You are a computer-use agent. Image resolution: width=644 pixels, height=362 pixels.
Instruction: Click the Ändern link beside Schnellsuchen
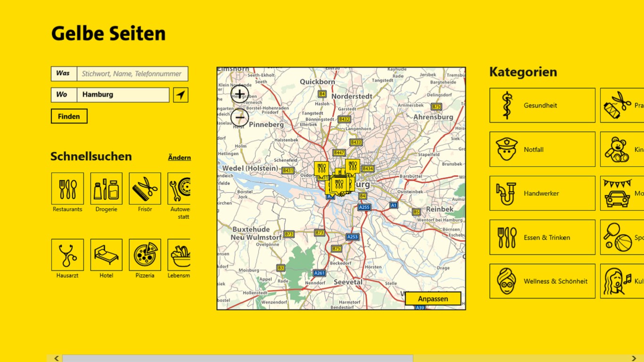(179, 157)
